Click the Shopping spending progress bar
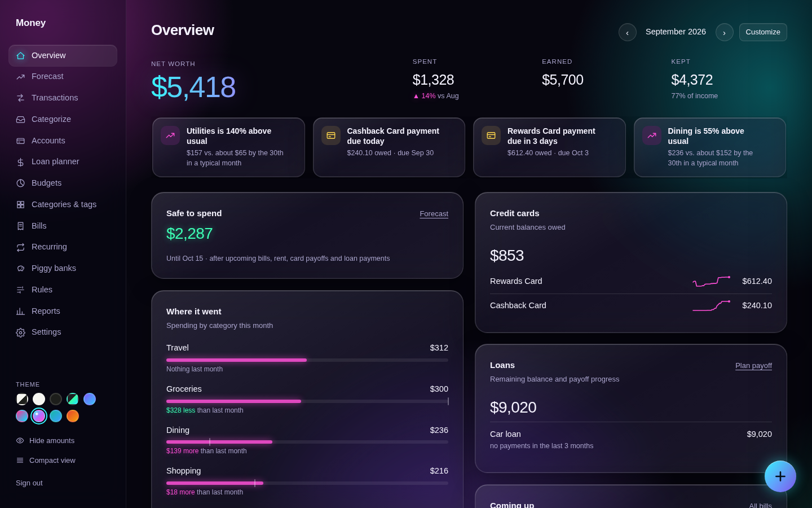Image resolution: width=812 pixels, height=508 pixels. 307,483
